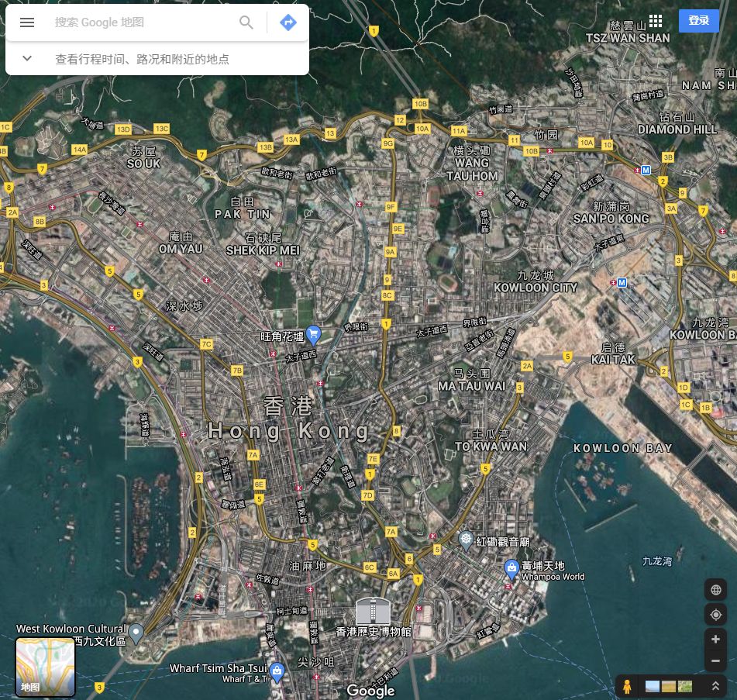This screenshot has width=737, height=700.
Task: Open the hamburger main menu
Action: click(x=27, y=22)
